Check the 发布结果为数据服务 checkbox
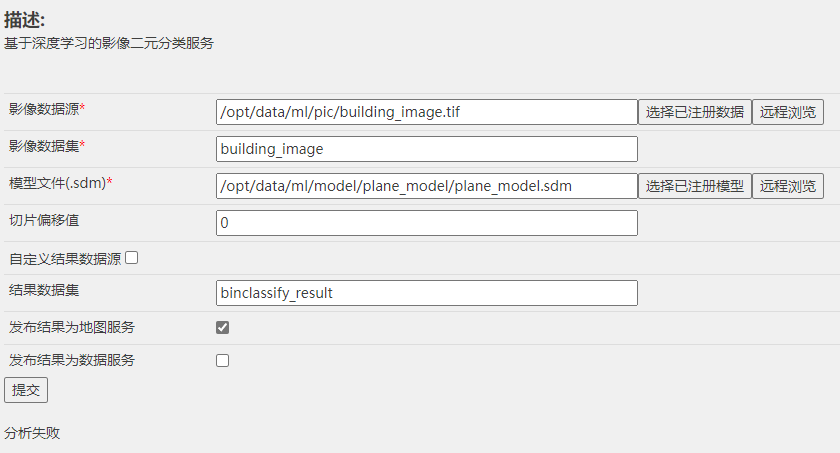Viewport: 840px width, 453px height. tap(222, 360)
